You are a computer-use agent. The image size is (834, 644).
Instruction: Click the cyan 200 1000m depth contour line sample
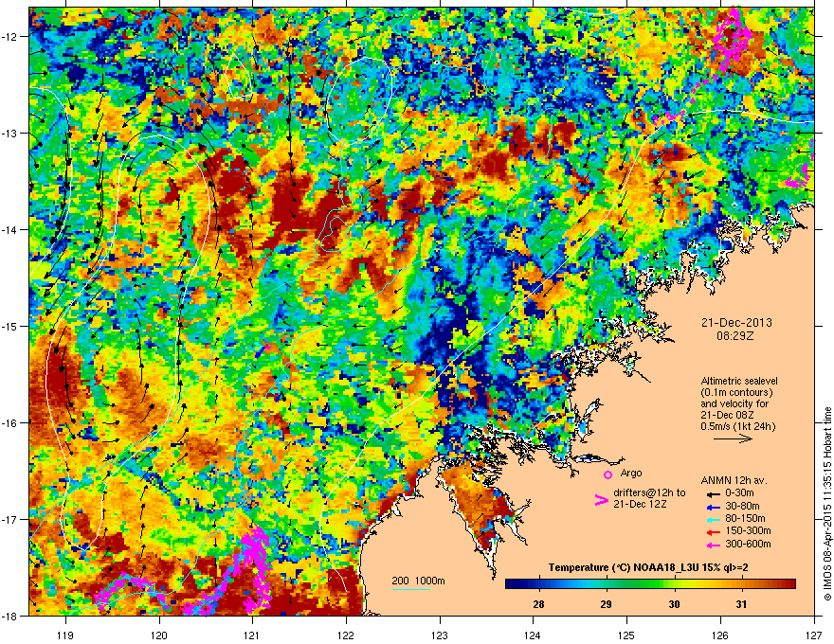[x=411, y=589]
